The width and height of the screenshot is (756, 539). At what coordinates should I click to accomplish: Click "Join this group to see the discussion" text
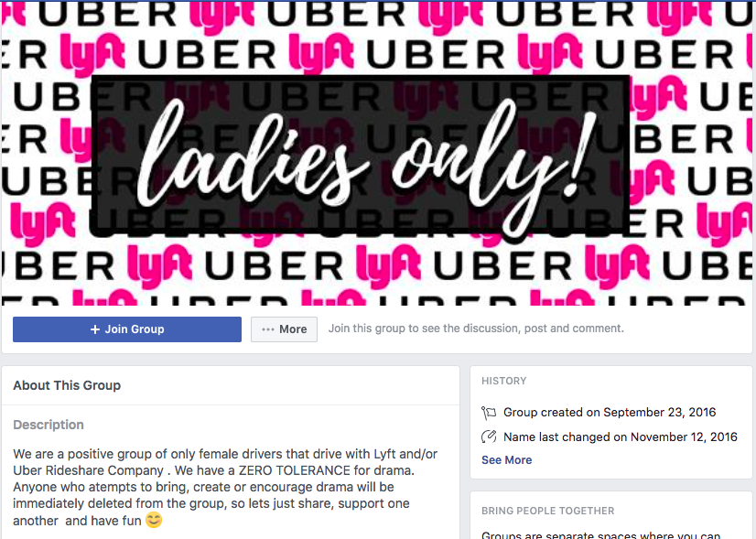click(425, 329)
